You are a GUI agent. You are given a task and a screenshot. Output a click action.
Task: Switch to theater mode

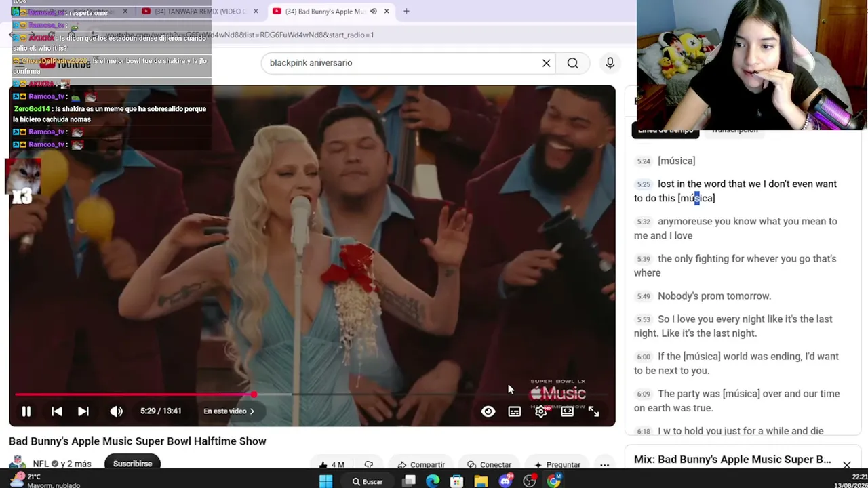[x=568, y=411]
